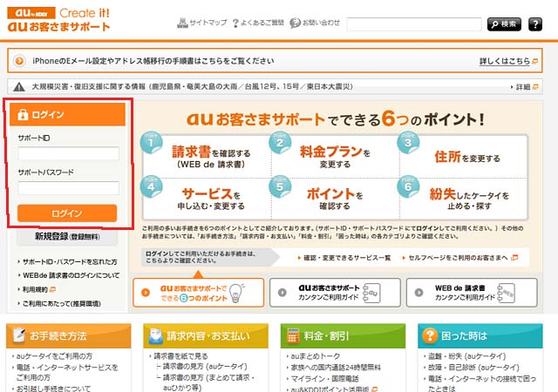The height and width of the screenshot is (392, 558).
Task: Open the 詳しくはこちら link
Action: pos(505,61)
